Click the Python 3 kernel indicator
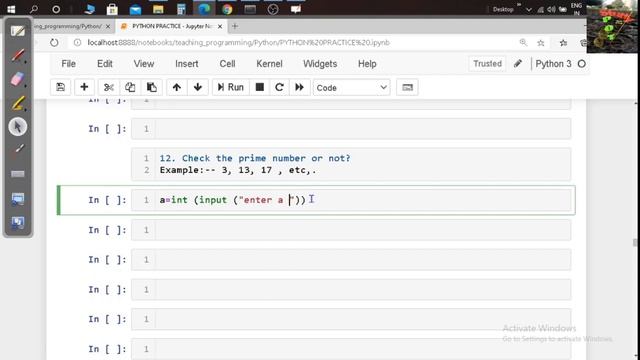The width and height of the screenshot is (640, 360). pyautogui.click(x=553, y=64)
